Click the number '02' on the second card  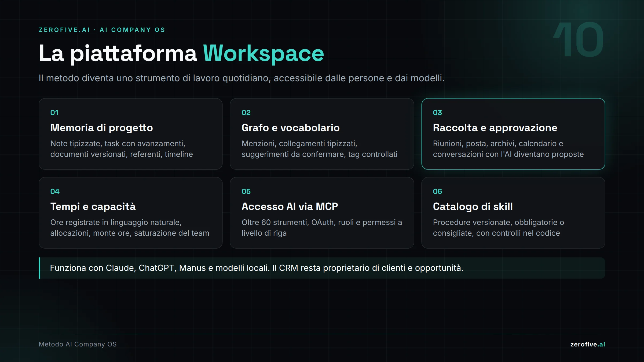click(246, 113)
